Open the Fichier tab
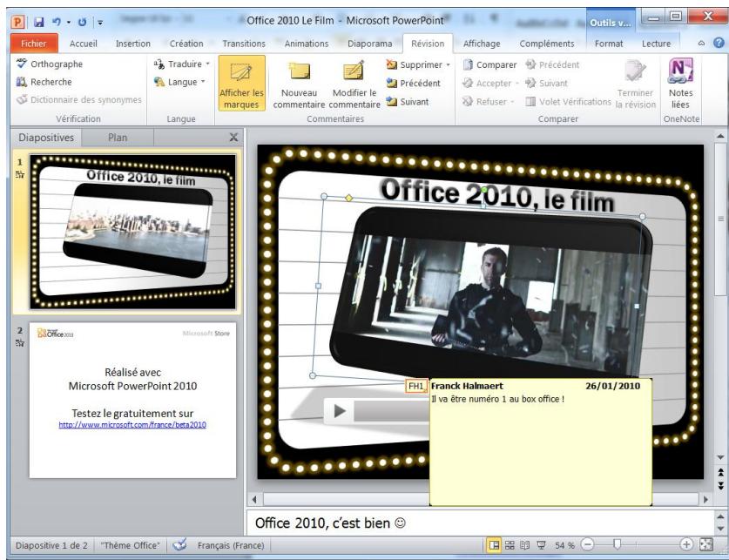 tap(34, 44)
